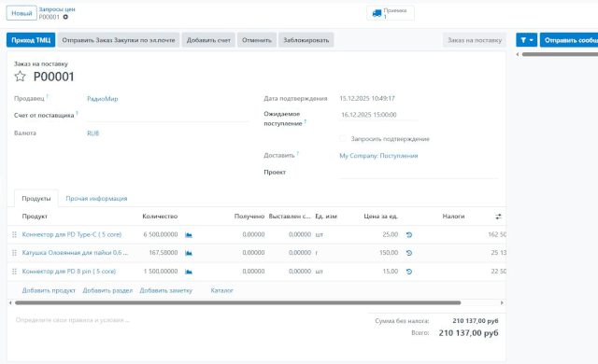Viewport: 598px width, 364px height.
Task: Click the quantity cell 167,58000
Action: [164, 253]
